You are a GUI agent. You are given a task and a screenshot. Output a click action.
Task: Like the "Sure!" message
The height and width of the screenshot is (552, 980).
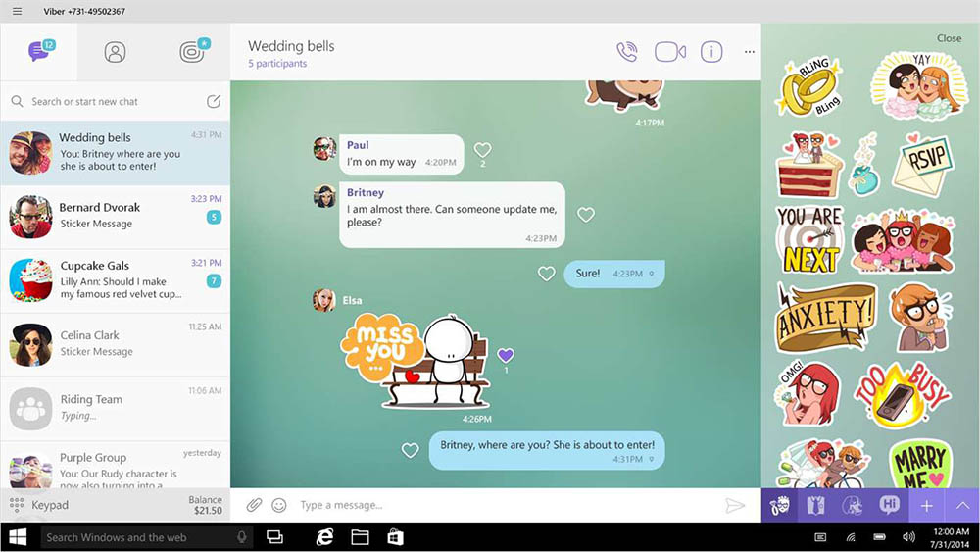(546, 274)
